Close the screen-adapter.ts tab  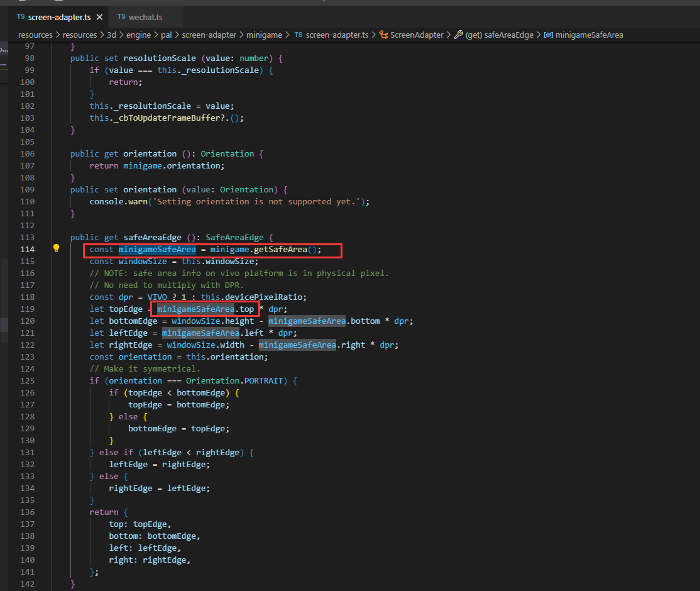pos(99,17)
